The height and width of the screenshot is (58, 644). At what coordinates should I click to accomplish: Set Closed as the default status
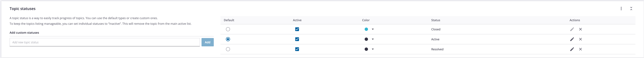point(228,29)
